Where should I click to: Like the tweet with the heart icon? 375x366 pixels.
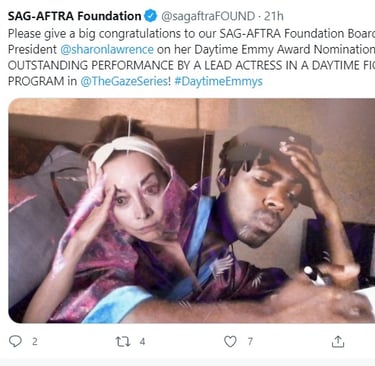230,342
